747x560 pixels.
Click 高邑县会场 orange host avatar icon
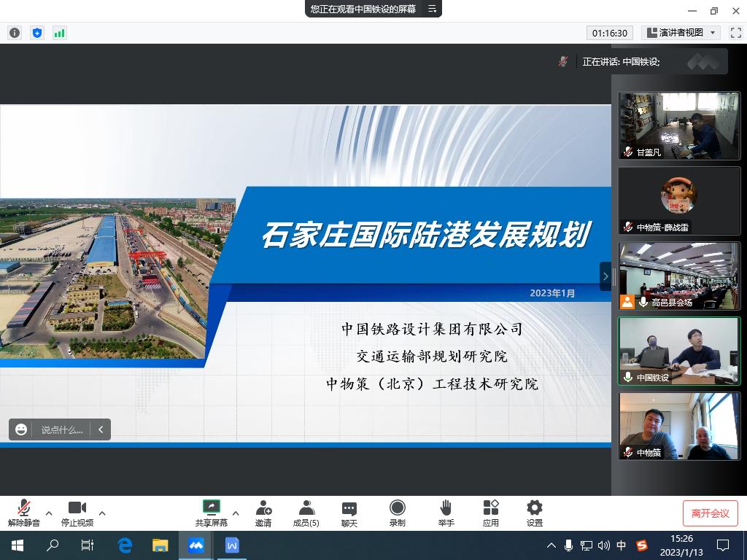[627, 302]
